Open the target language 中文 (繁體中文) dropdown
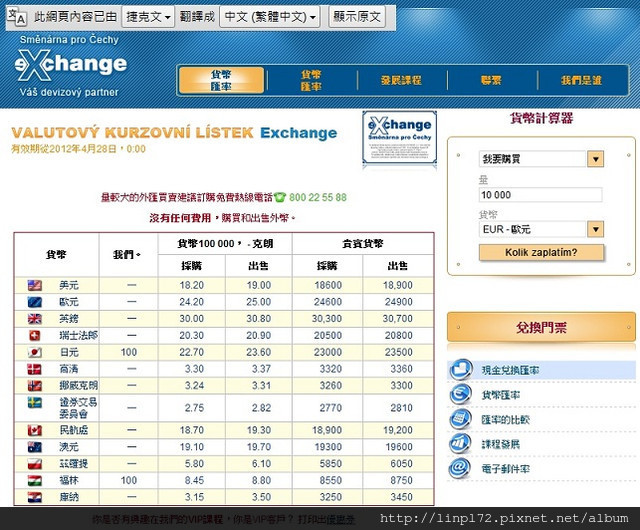This screenshot has height=530, width=640. [x=269, y=17]
